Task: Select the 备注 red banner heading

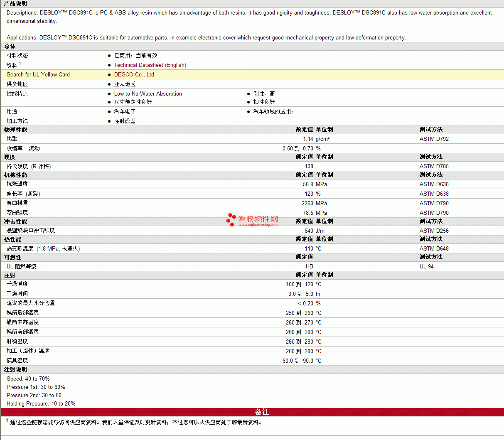Action: (x=262, y=412)
